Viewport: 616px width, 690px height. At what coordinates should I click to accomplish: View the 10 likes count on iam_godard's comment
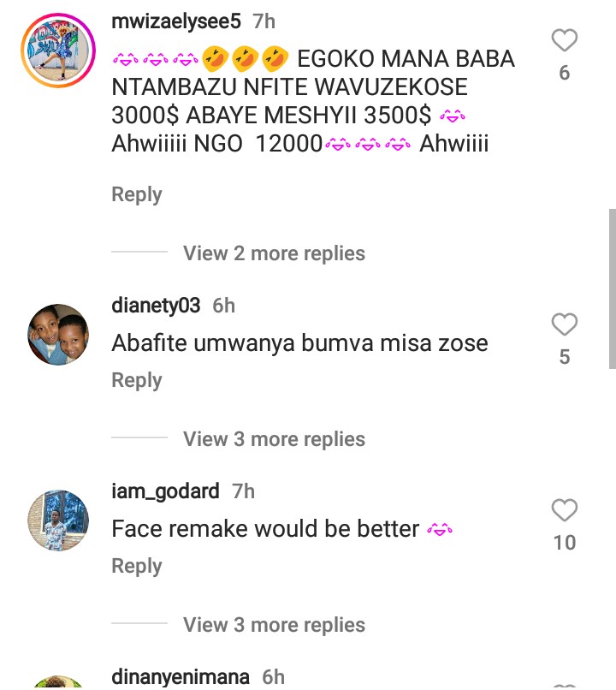[x=564, y=543]
